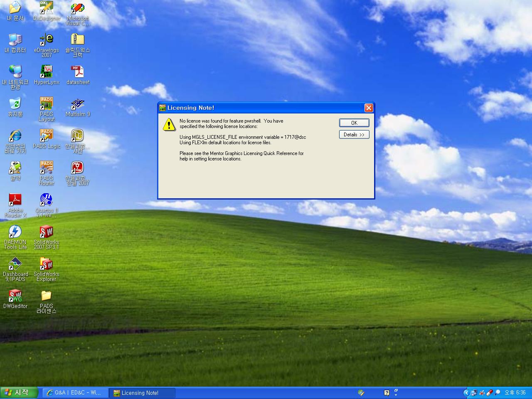Select eDrawings 2007 desktop icon
The width and height of the screenshot is (532, 399).
(47, 40)
